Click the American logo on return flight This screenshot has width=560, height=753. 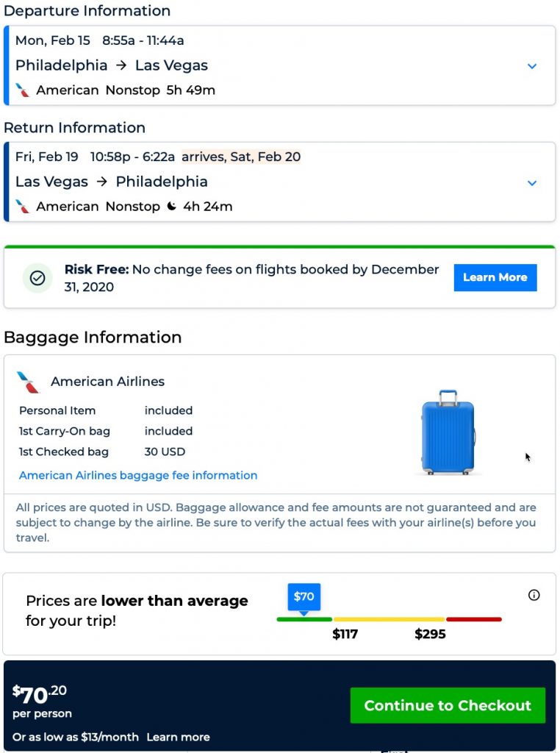click(x=23, y=207)
